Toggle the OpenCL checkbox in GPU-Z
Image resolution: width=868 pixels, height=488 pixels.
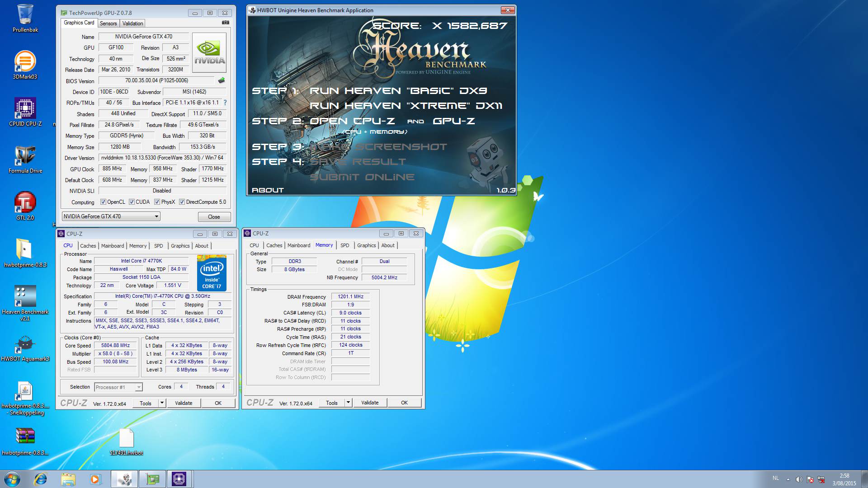pos(103,202)
